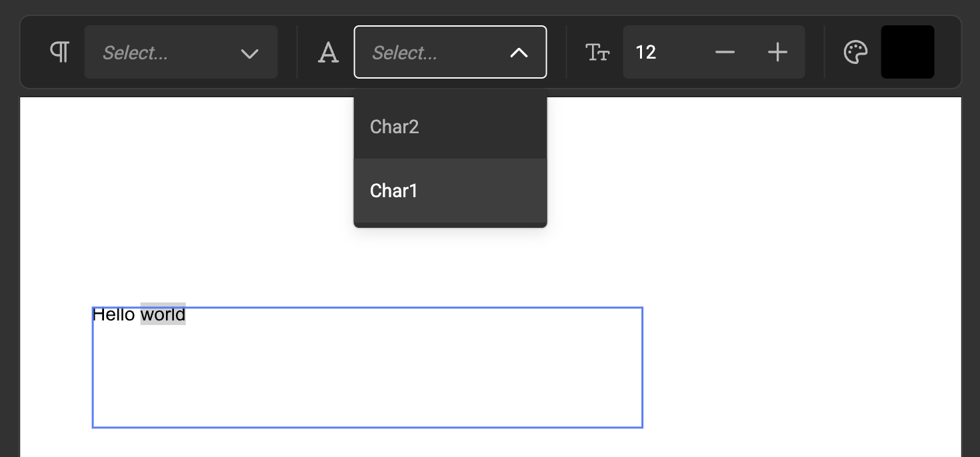Click the increment stepper for font size
The width and height of the screenshot is (980, 457).
pos(777,52)
